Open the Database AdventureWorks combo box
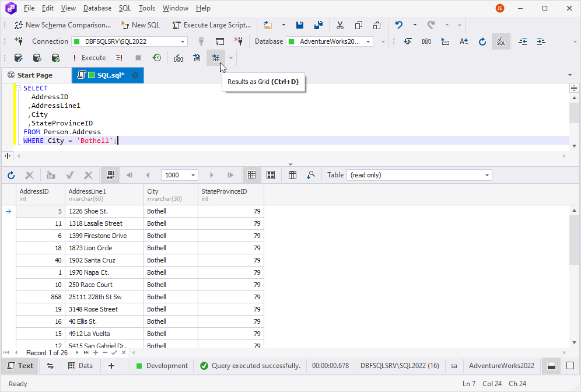This screenshot has width=581, height=392. click(330, 41)
